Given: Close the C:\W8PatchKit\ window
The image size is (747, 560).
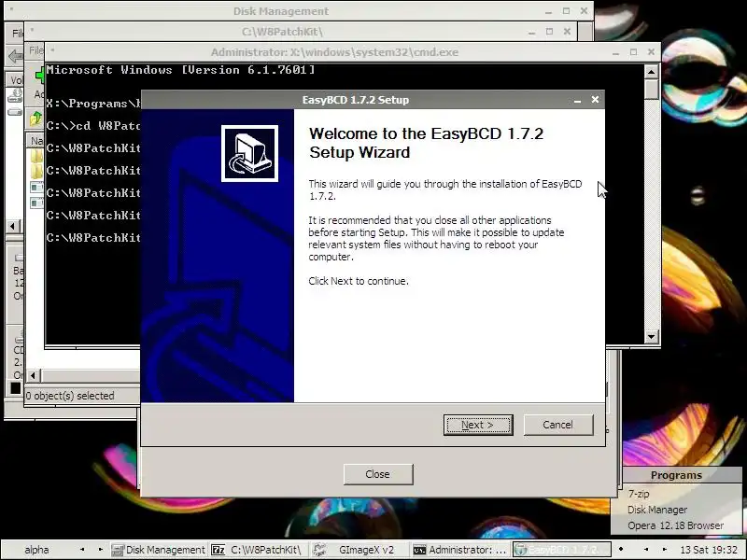Looking at the screenshot, I should click(567, 32).
